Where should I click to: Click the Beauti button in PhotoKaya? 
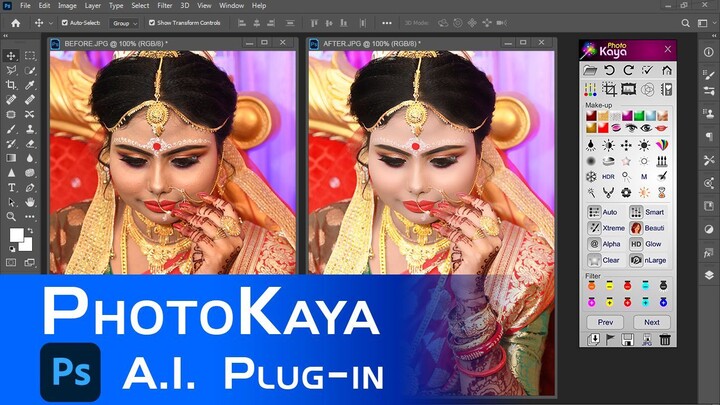[648, 228]
